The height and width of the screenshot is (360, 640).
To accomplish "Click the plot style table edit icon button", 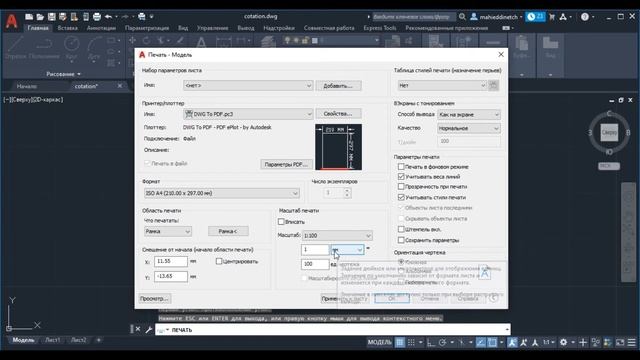I will [493, 85].
